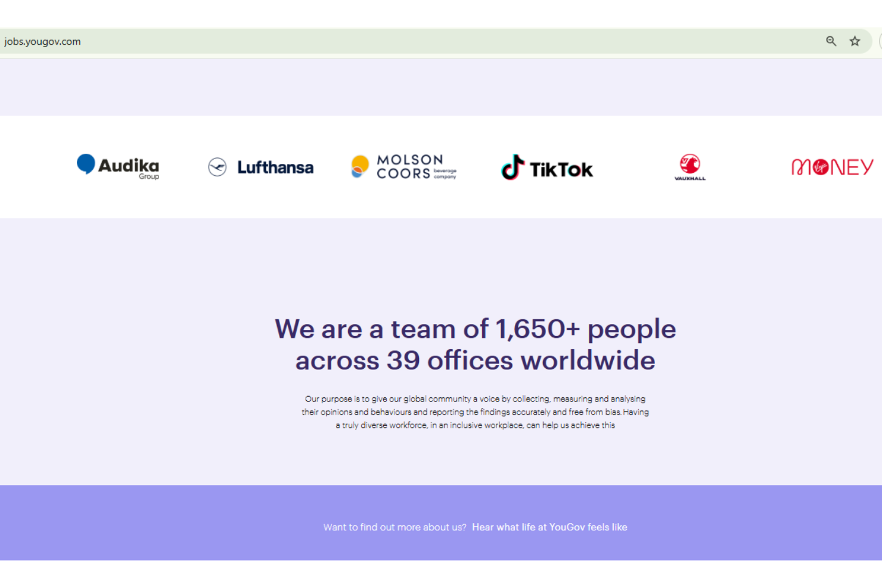Click the Audika Group logo
The height and width of the screenshot is (588, 882).
118,167
